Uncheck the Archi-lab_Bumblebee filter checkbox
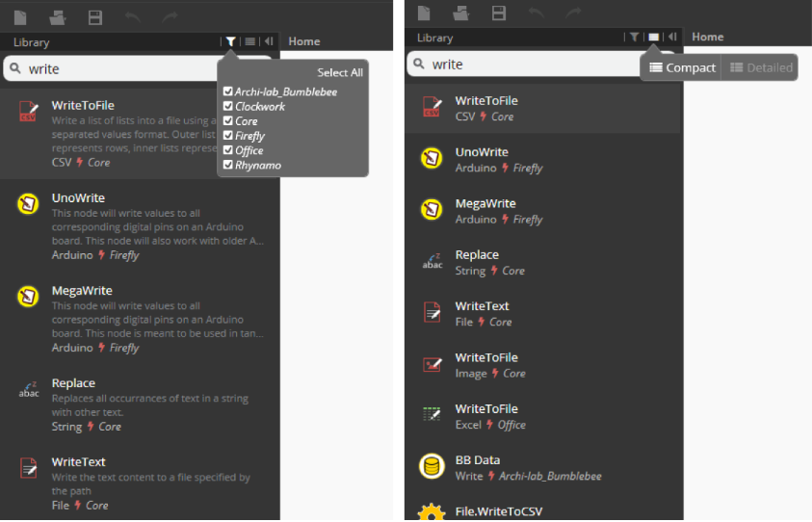 228,91
